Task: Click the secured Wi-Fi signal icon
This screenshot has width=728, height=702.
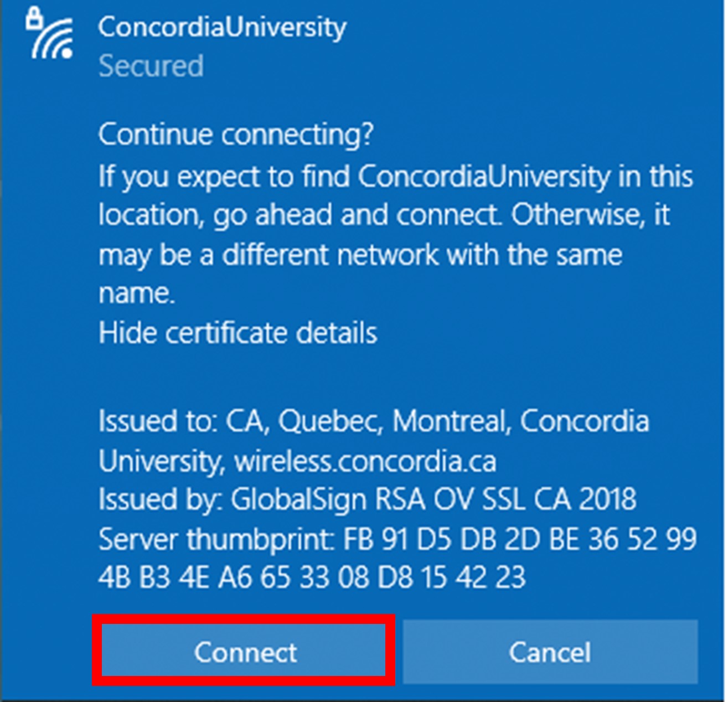Action: tap(50, 33)
